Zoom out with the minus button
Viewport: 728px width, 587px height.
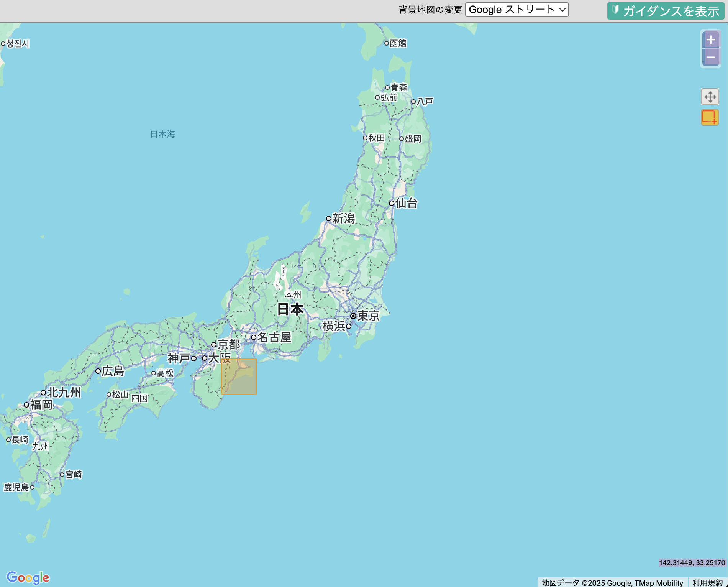(x=710, y=58)
